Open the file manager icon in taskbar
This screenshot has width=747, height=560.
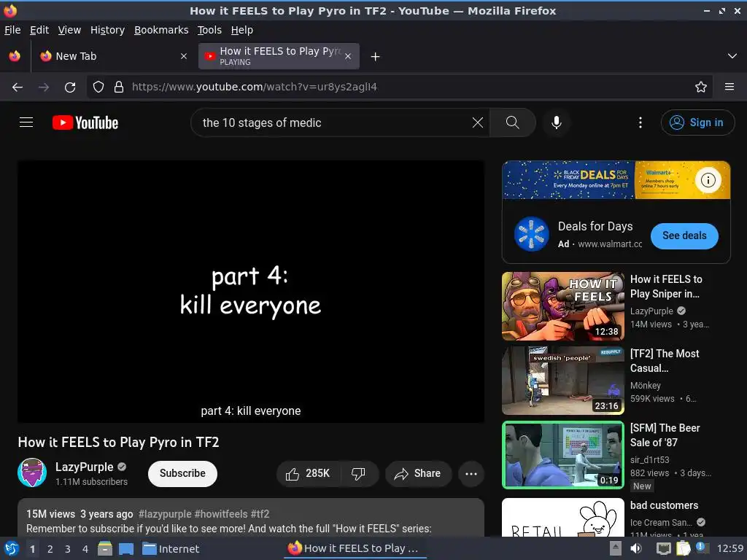[x=105, y=548]
